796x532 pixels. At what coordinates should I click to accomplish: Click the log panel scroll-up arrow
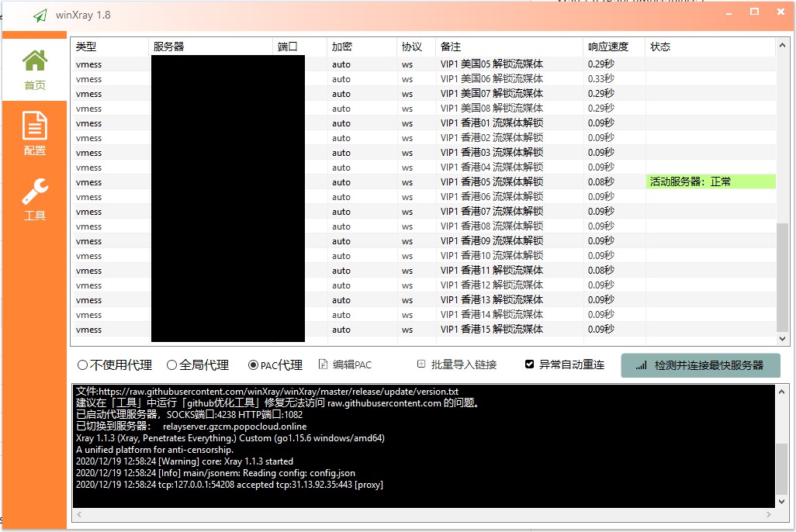781,392
